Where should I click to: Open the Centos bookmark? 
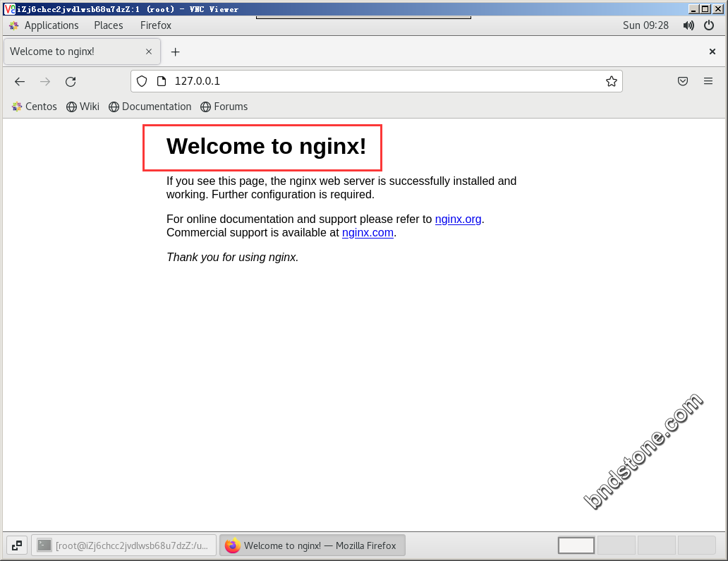(x=35, y=107)
